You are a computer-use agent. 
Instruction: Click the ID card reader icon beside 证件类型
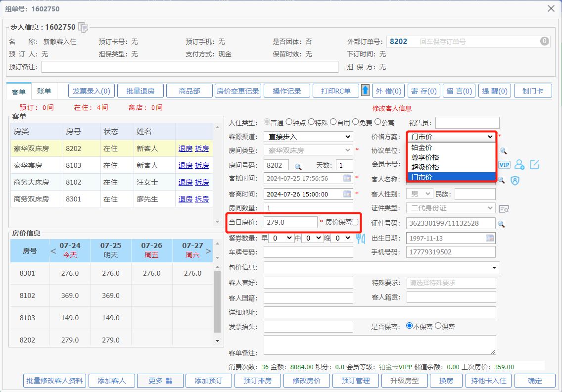[504, 209]
